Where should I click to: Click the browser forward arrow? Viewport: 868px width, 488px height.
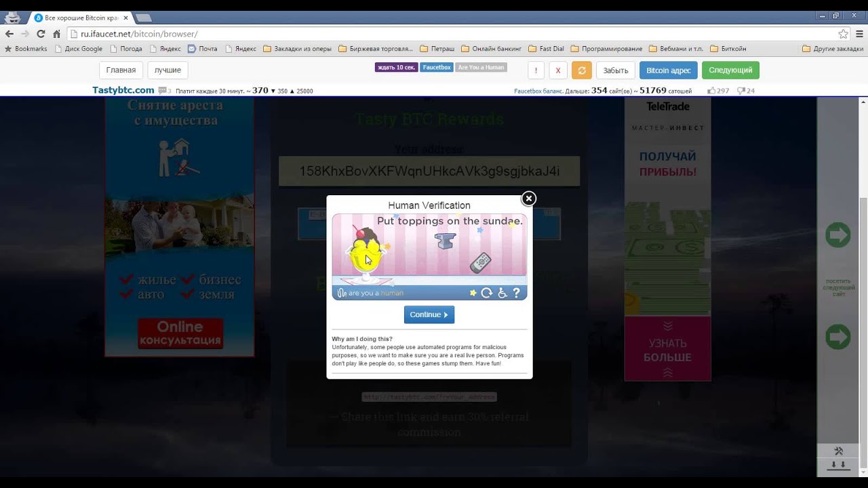pos(25,34)
